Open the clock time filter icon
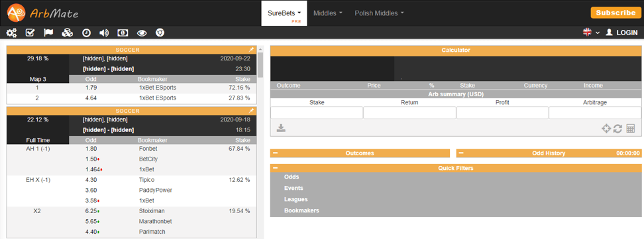This screenshot has height=239, width=644. (86, 33)
